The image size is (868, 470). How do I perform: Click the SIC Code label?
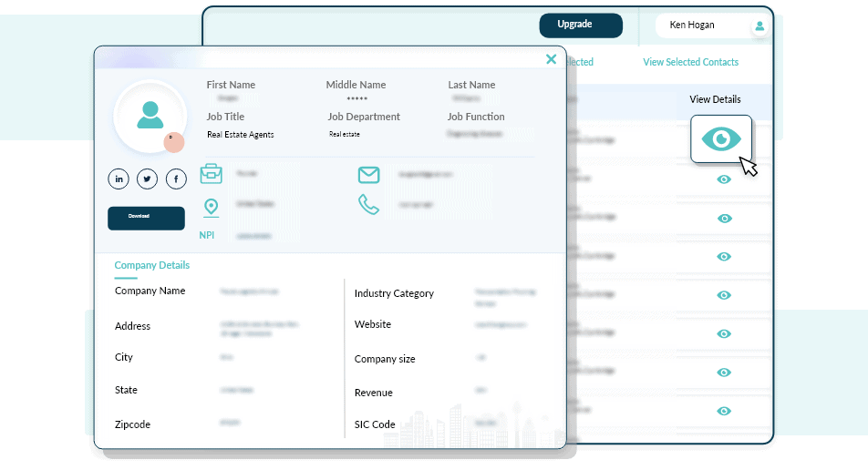coord(375,424)
